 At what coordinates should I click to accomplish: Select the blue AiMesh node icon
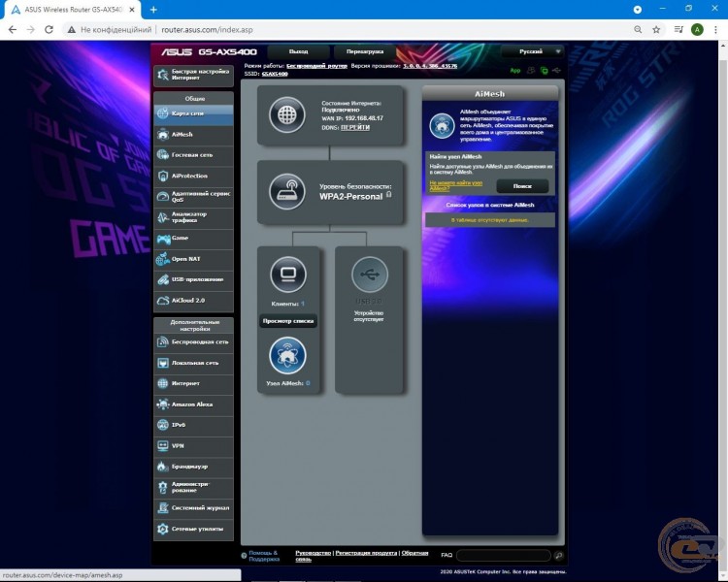[287, 356]
